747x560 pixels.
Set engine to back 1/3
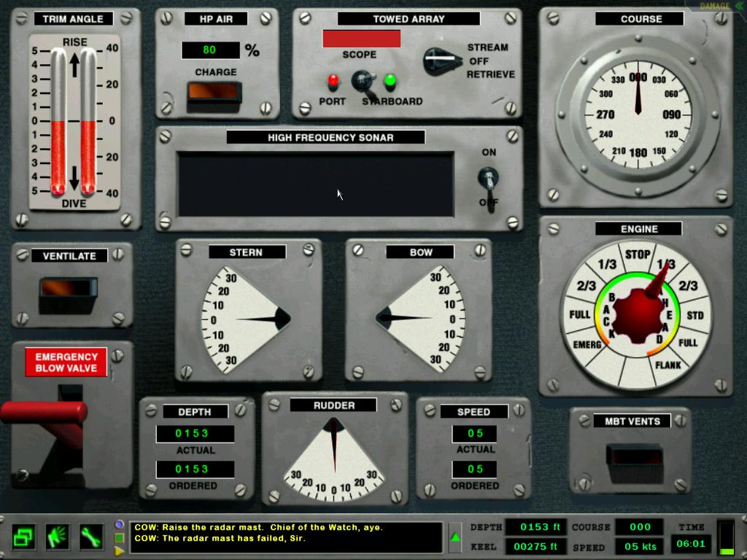(x=607, y=264)
